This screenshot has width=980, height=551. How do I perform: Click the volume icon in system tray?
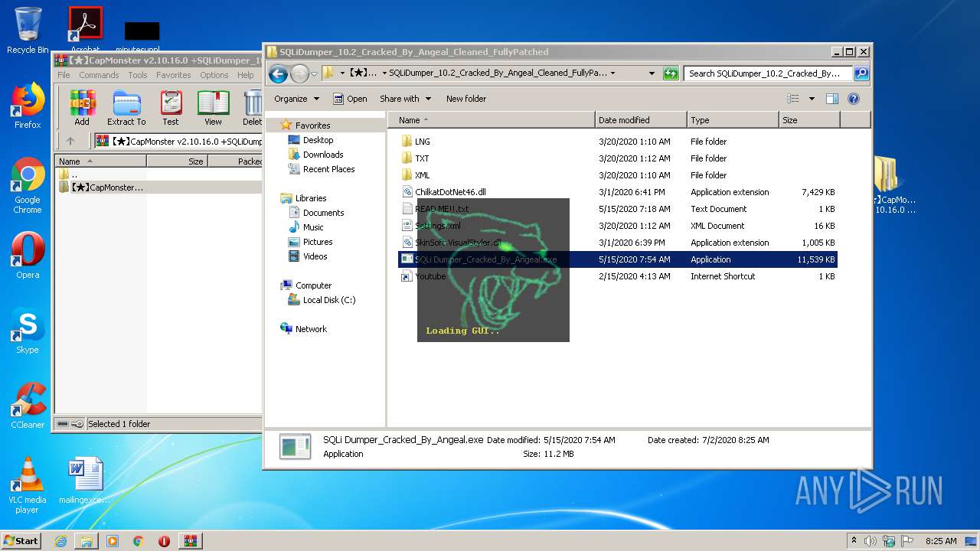tap(871, 541)
